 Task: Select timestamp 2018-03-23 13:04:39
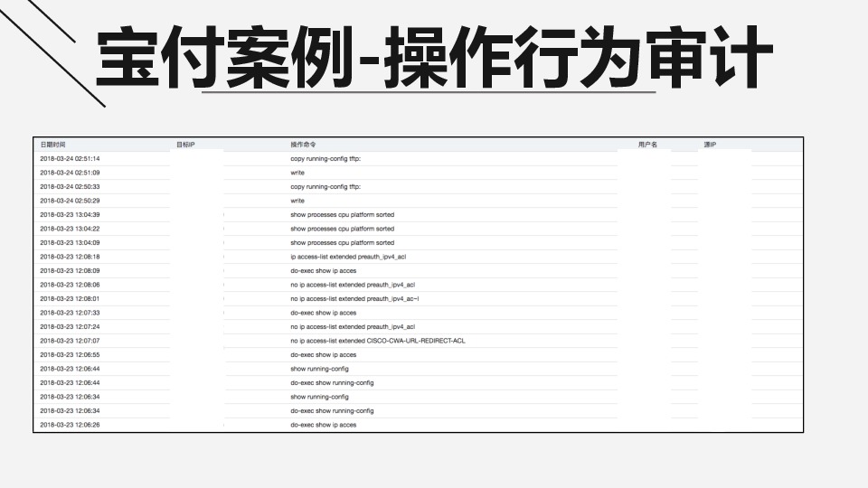[70, 215]
